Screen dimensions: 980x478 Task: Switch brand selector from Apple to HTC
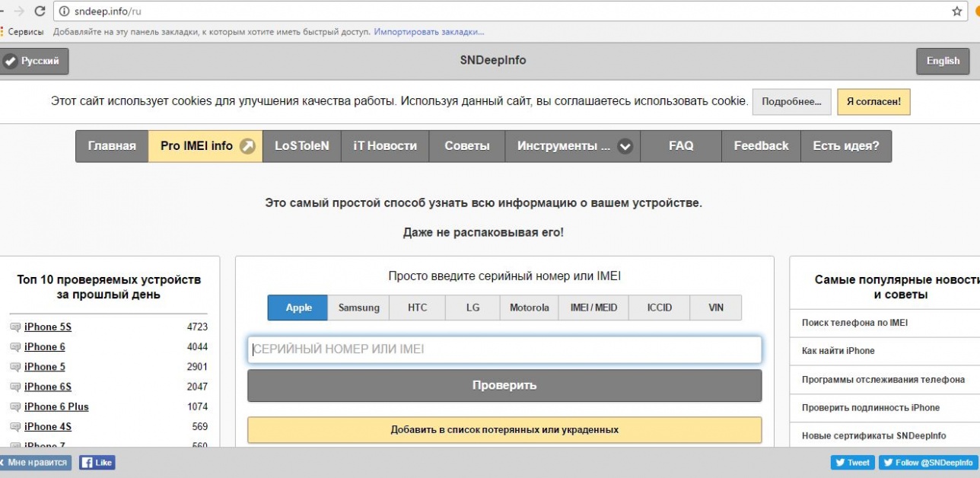coord(416,308)
